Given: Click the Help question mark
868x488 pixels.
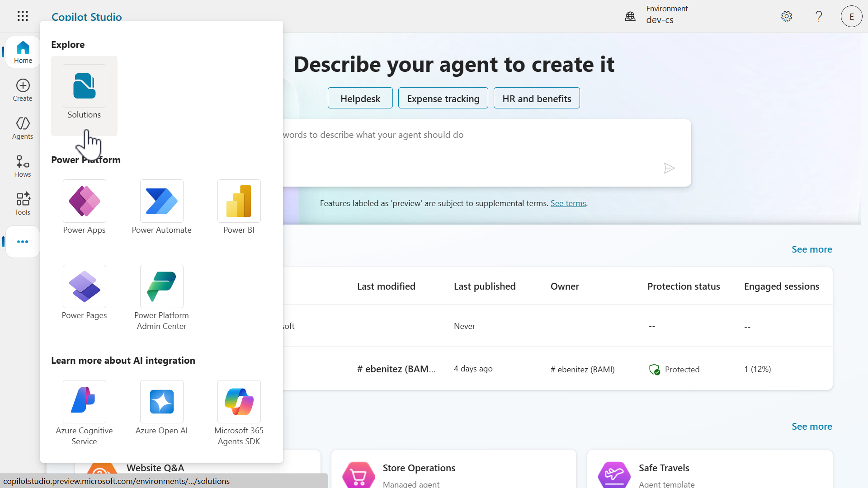Looking at the screenshot, I should pos(819,16).
